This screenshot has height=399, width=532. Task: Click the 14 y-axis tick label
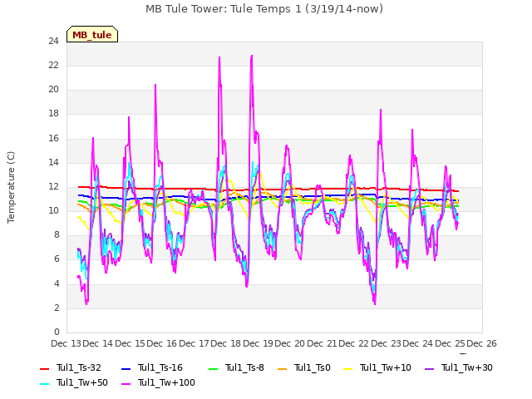pos(53,162)
